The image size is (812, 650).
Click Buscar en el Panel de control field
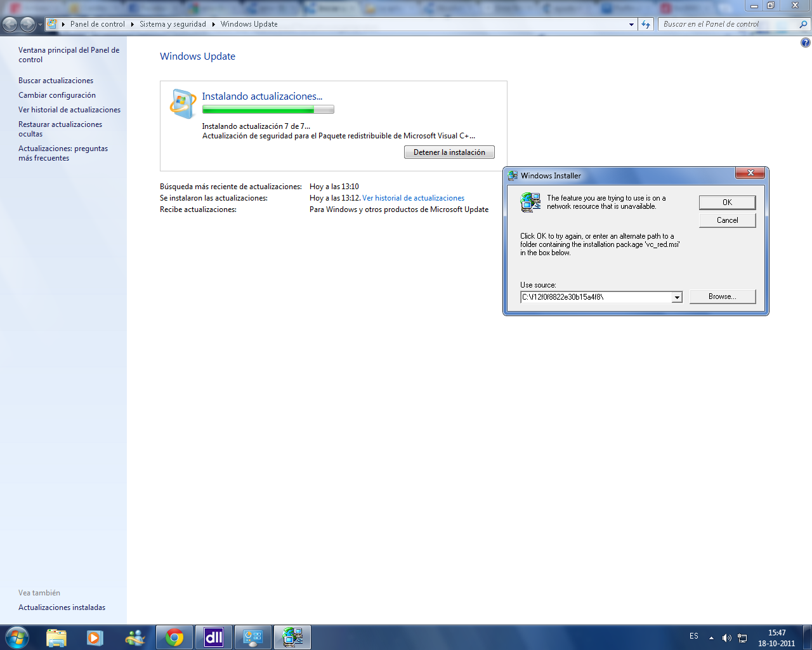pyautogui.click(x=728, y=24)
